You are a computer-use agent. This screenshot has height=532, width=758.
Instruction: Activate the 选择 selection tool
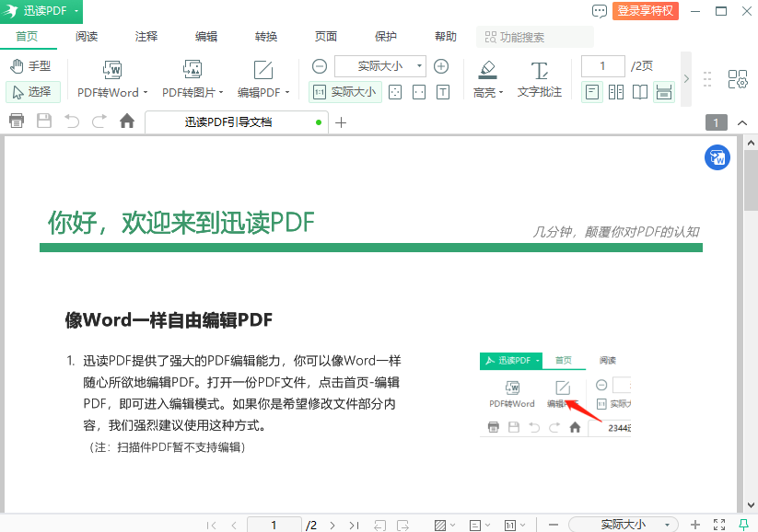click(x=33, y=92)
